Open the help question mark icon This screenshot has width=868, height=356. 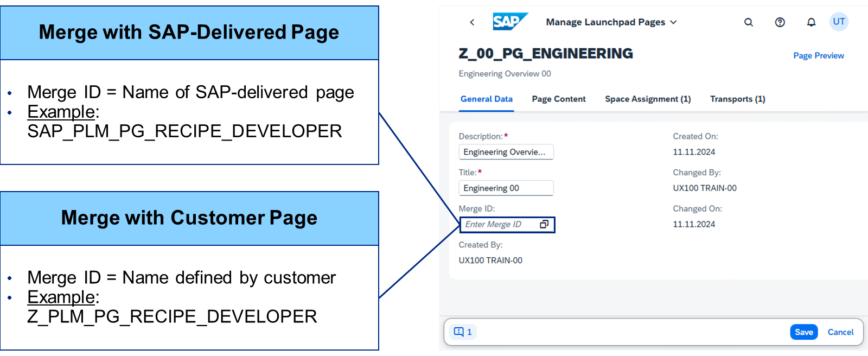tap(780, 22)
